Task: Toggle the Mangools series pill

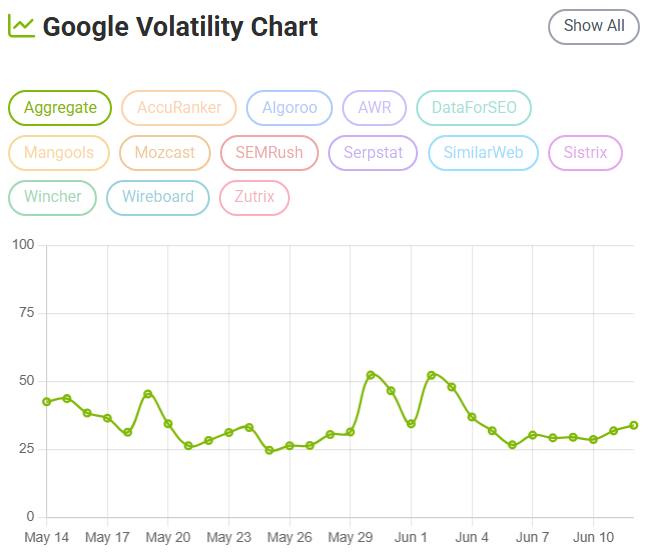Action: [x=59, y=153]
